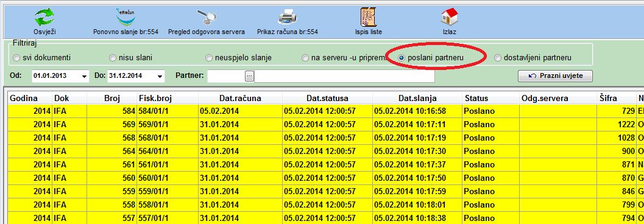The width and height of the screenshot is (644, 224).
Task: Sort by Fisk.broj column header
Action: click(x=168, y=99)
